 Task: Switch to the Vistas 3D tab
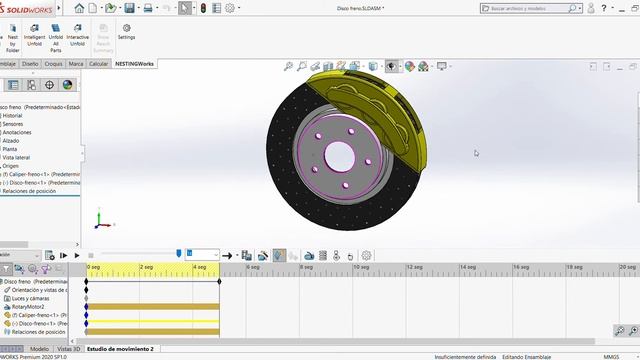click(x=68, y=349)
